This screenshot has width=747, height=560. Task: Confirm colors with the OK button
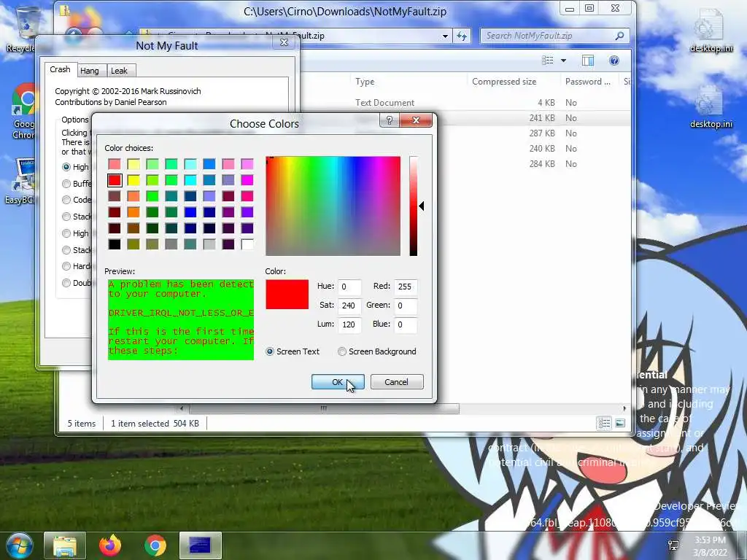pos(338,382)
